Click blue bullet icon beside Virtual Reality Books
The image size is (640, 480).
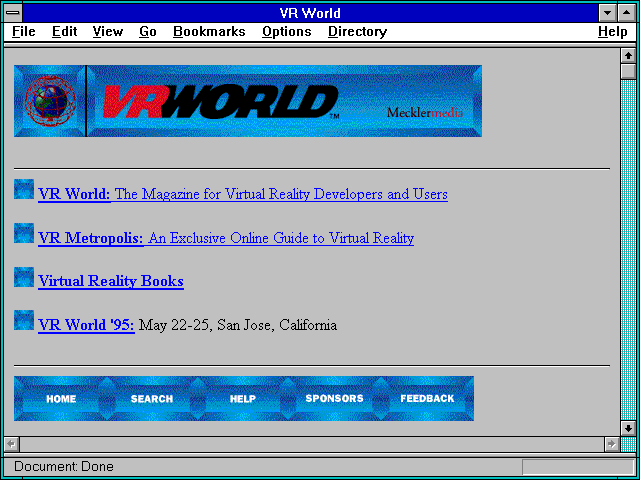pyautogui.click(x=24, y=277)
